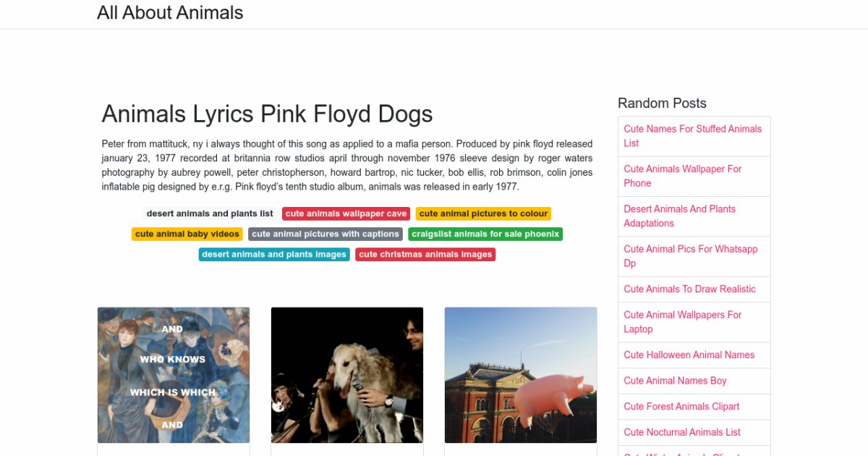
Task: Open the 'And who knows which is which' painting thumbnail
Action: pos(174,375)
